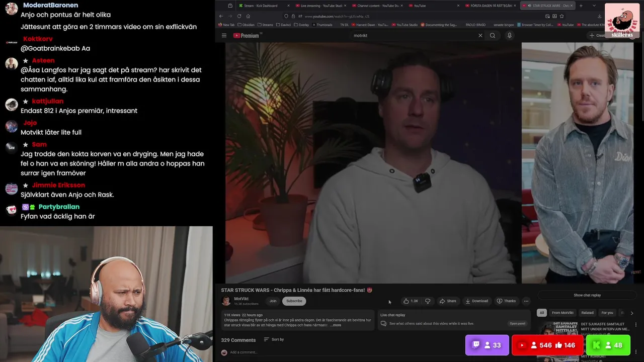The width and height of the screenshot is (644, 362).
Task: Switch to FÖRSTA DAGEN PÅ RÄTTEGÅNG tab
Action: tap(490, 6)
